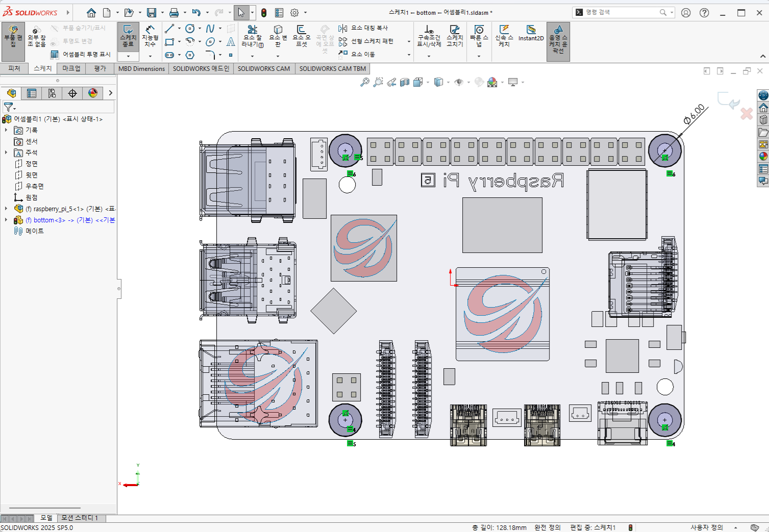The width and height of the screenshot is (769, 532).
Task: Open the 요소 잘라내기 trim dropdown arrow
Action: (x=252, y=56)
